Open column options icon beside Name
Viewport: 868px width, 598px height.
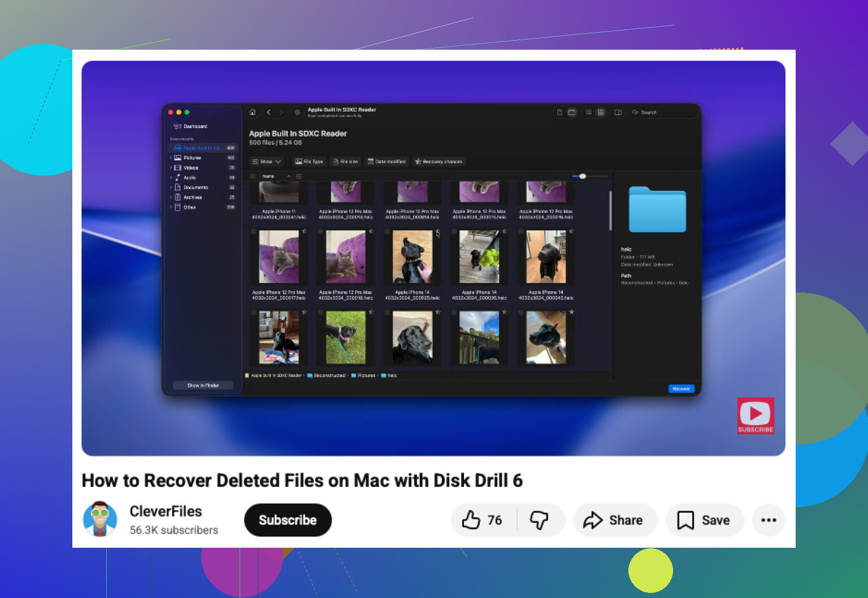[299, 176]
